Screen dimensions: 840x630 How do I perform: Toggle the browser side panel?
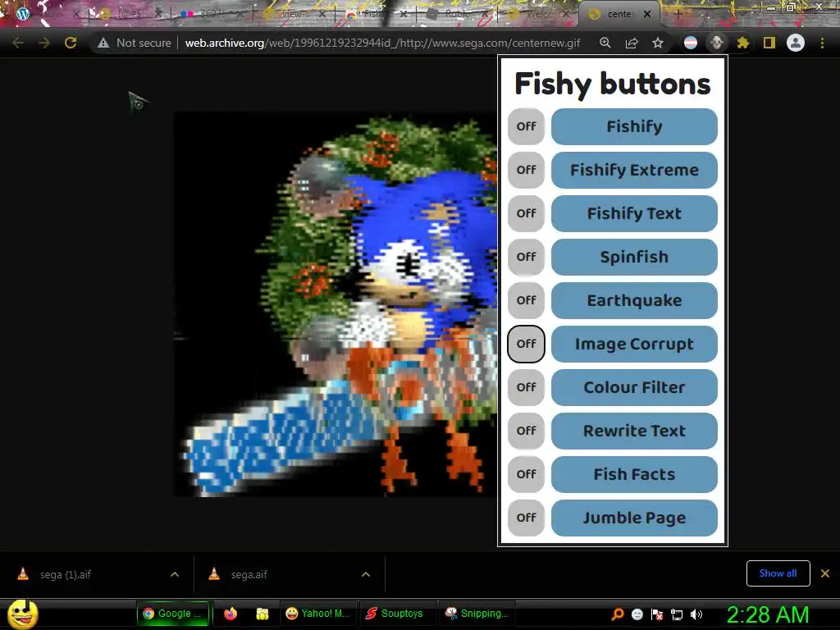click(769, 43)
